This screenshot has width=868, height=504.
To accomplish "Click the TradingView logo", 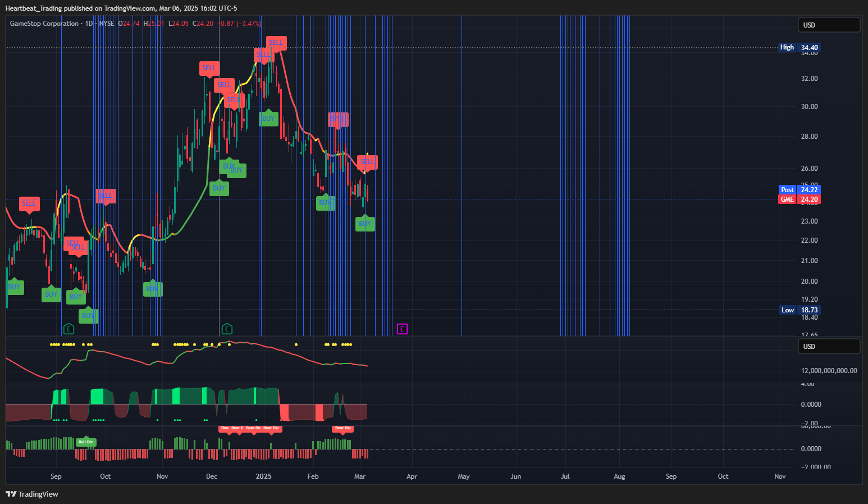I will [x=32, y=494].
